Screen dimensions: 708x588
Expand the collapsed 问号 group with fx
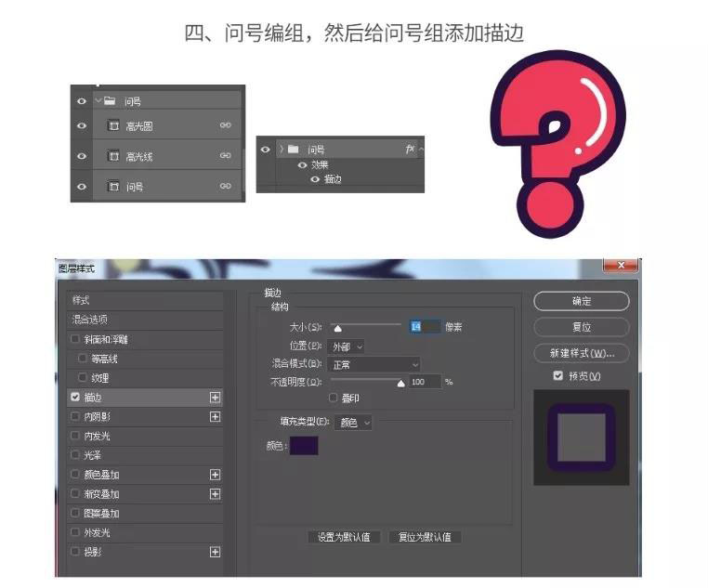(282, 149)
